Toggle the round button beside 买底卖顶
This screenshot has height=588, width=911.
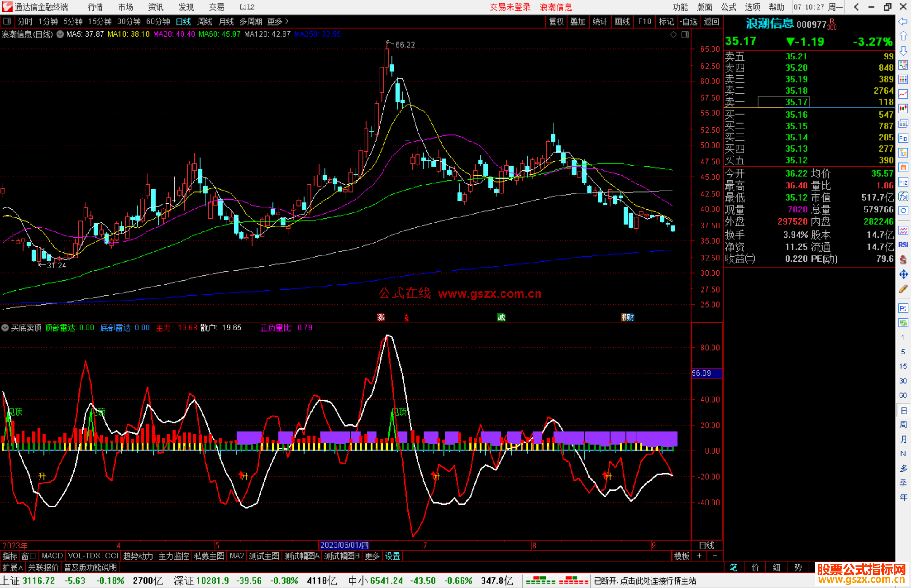tap(5, 328)
